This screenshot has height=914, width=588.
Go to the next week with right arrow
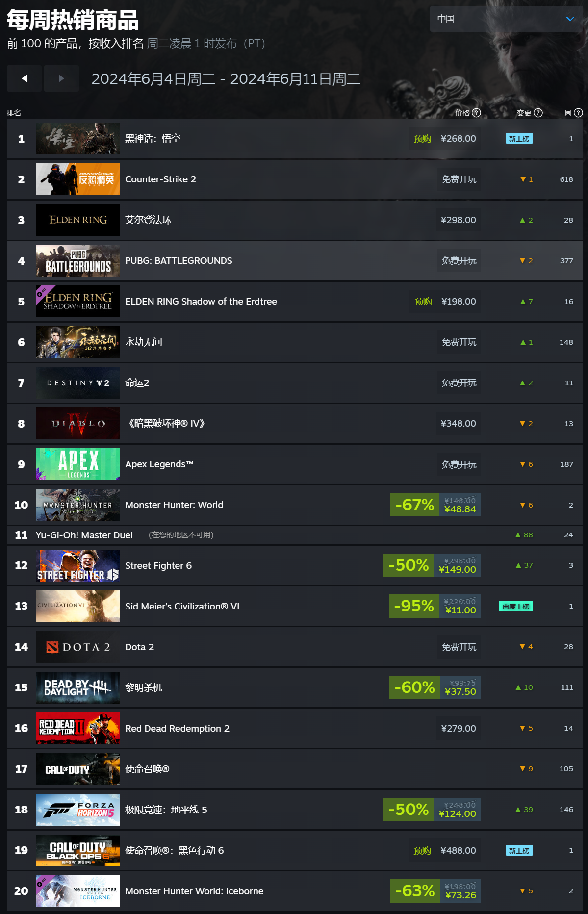point(61,78)
